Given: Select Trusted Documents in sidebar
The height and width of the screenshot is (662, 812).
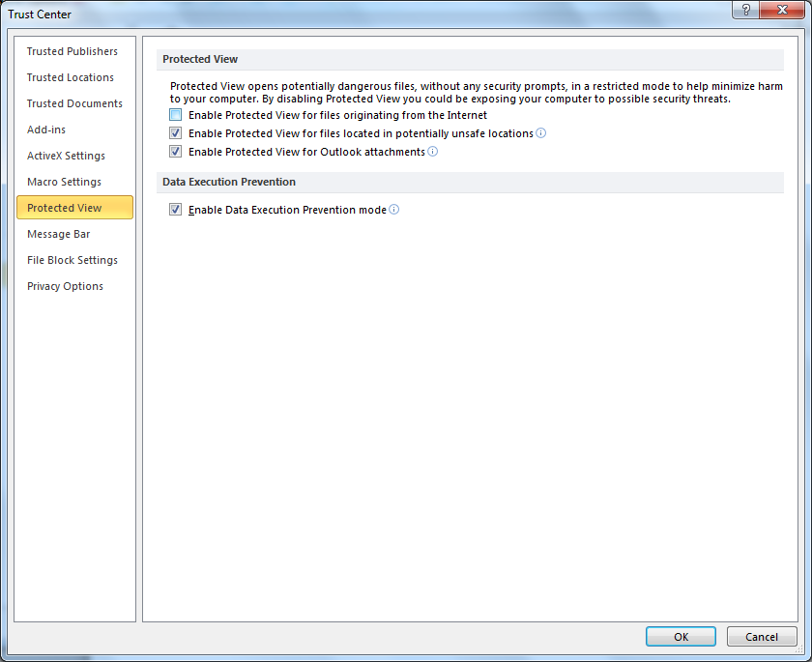Looking at the screenshot, I should click(x=74, y=103).
